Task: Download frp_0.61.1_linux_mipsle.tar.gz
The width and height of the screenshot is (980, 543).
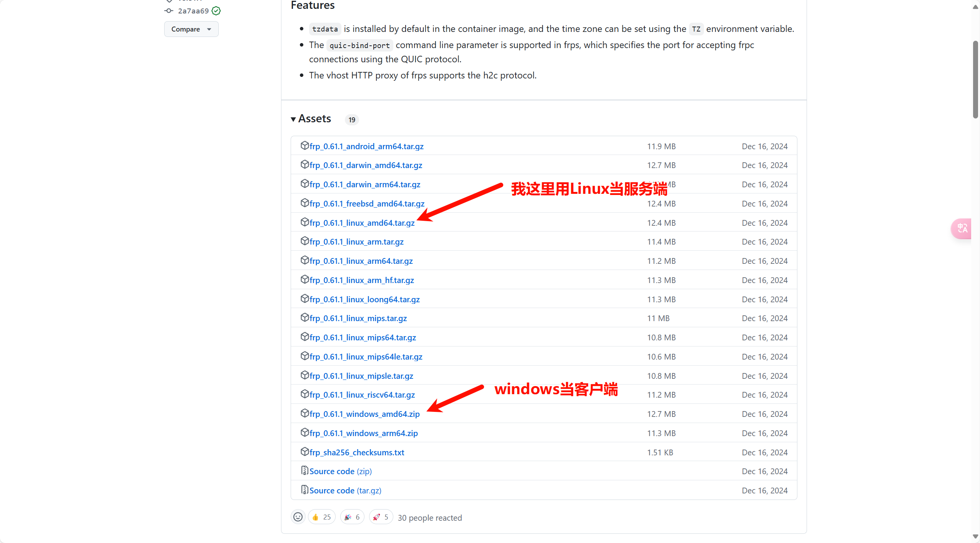Action: [x=361, y=376]
